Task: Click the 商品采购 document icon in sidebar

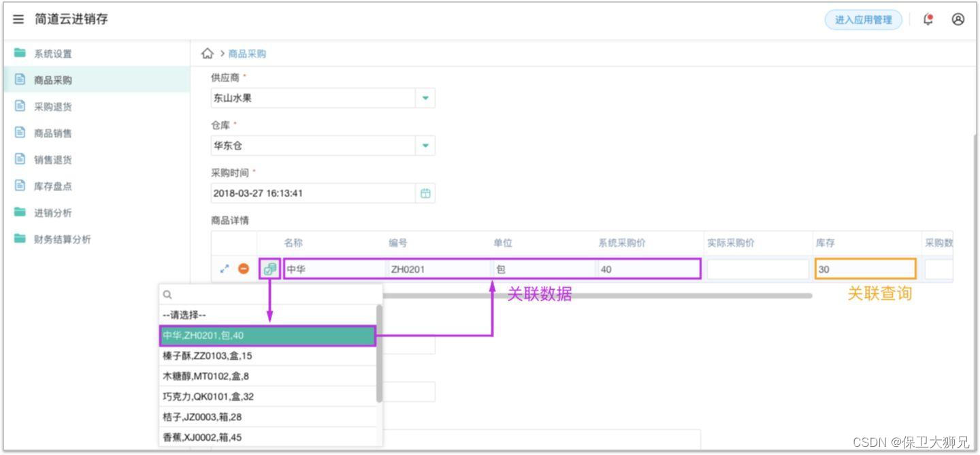Action: click(x=20, y=80)
